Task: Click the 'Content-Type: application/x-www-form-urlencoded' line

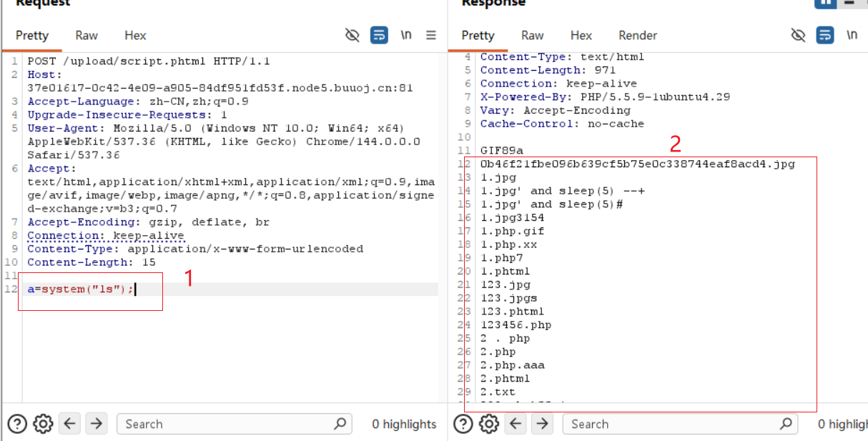Action: [x=195, y=249]
